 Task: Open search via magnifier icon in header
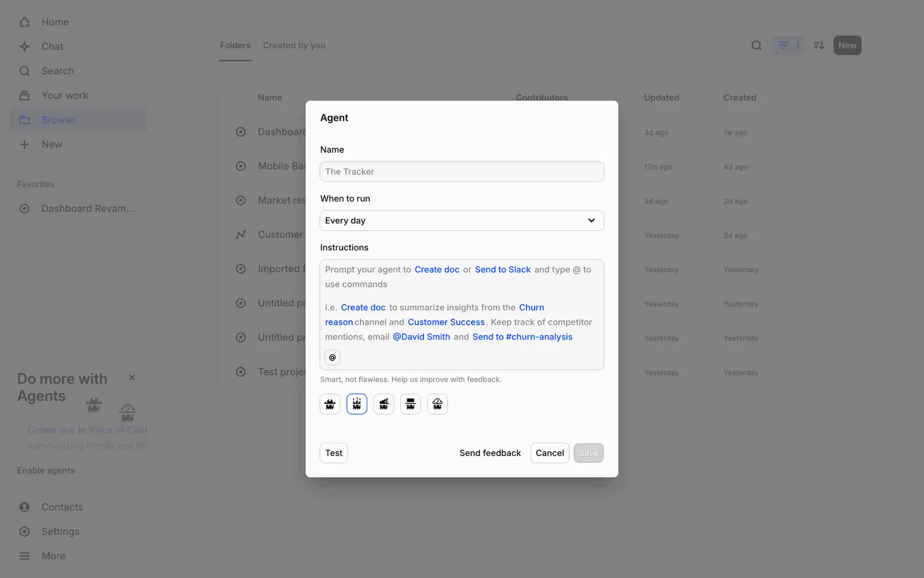point(757,45)
